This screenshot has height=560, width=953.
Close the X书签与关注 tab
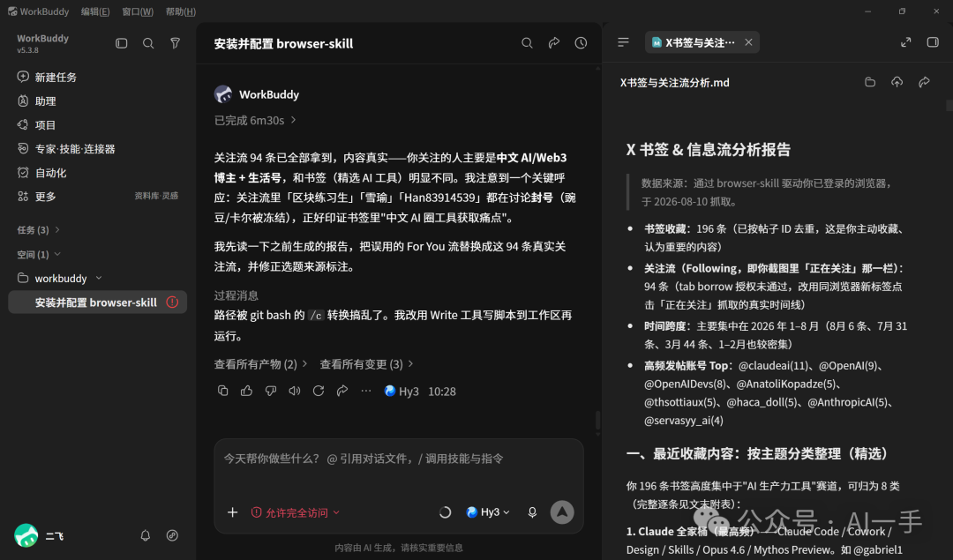click(x=749, y=42)
